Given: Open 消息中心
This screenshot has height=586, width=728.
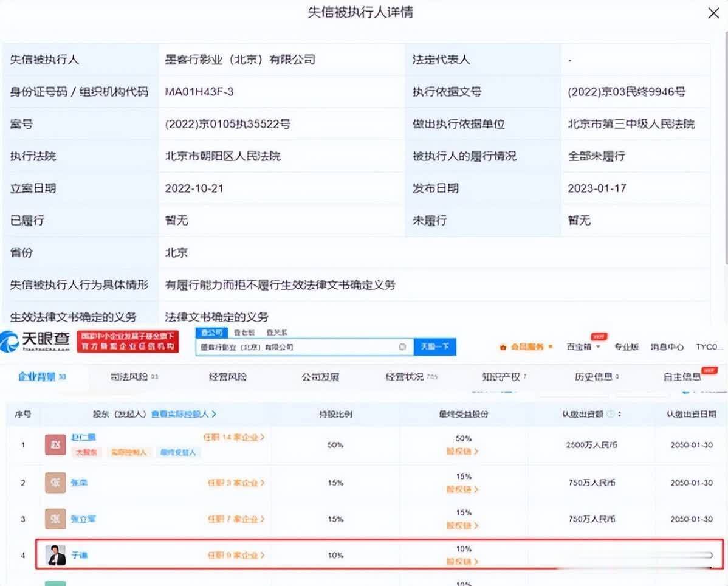Looking at the screenshot, I should [x=667, y=347].
